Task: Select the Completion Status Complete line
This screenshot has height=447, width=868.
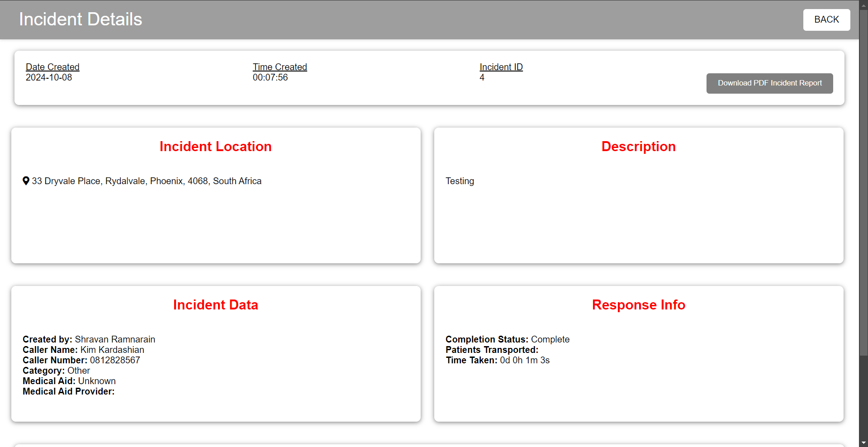Action: pos(508,339)
